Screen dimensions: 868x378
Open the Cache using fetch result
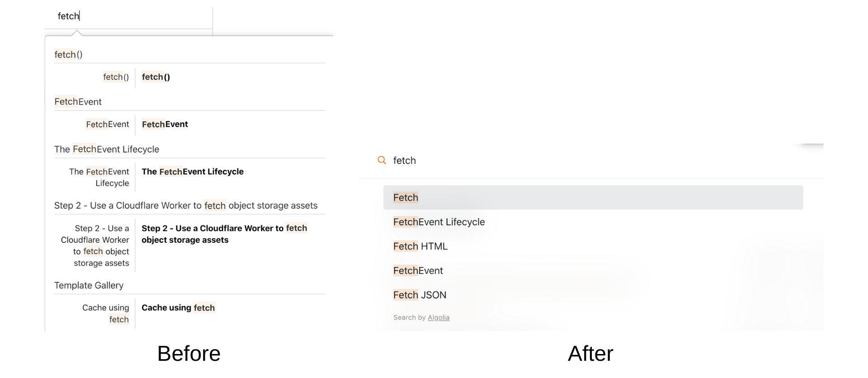(179, 308)
